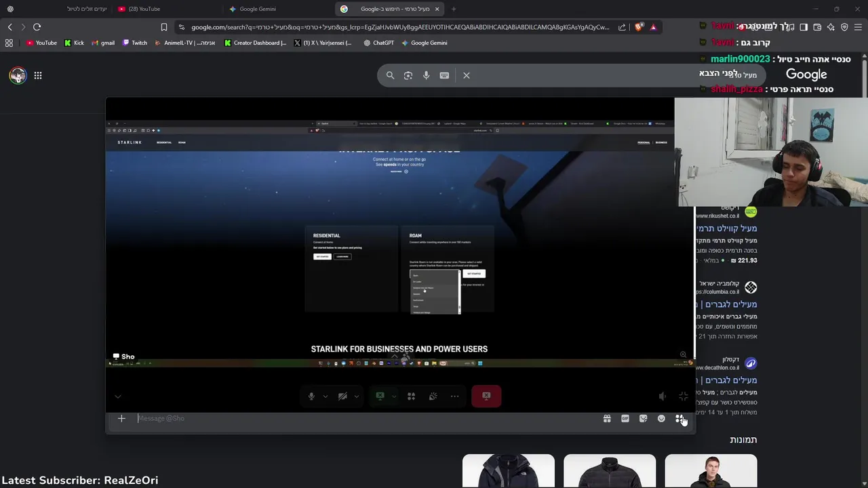
Task: Click the Google search magnifier icon
Action: click(x=390, y=75)
